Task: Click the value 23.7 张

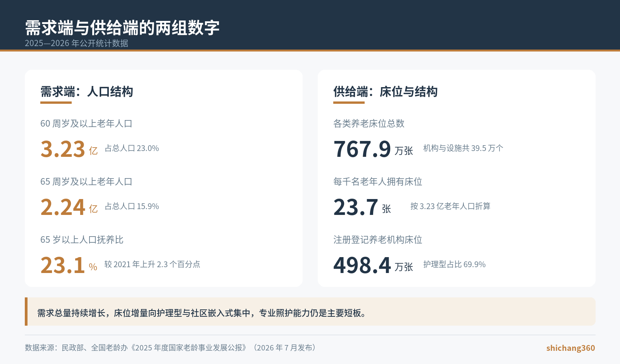Action: tap(362, 207)
